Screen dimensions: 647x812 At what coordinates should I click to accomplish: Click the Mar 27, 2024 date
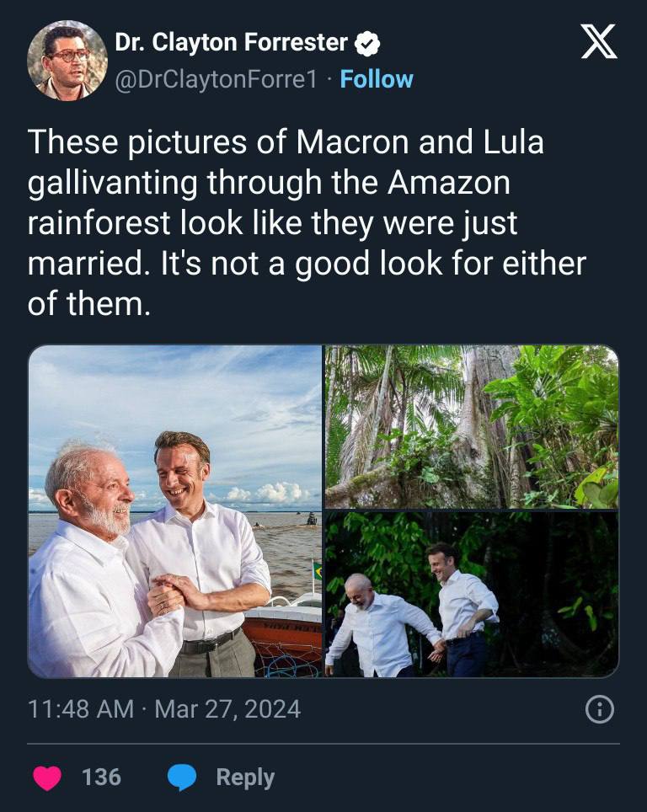click(227, 709)
